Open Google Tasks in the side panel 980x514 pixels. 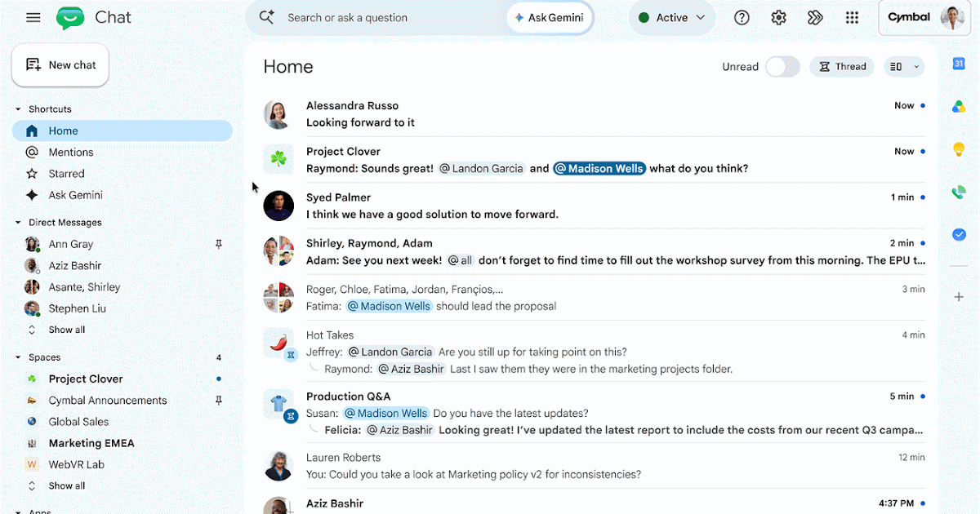tap(959, 234)
